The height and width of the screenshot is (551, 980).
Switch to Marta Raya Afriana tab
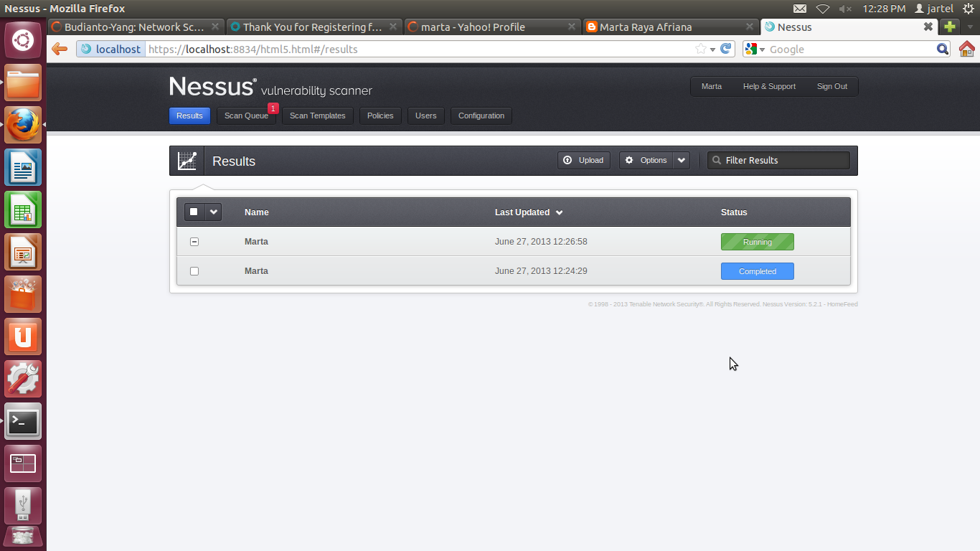(670, 27)
